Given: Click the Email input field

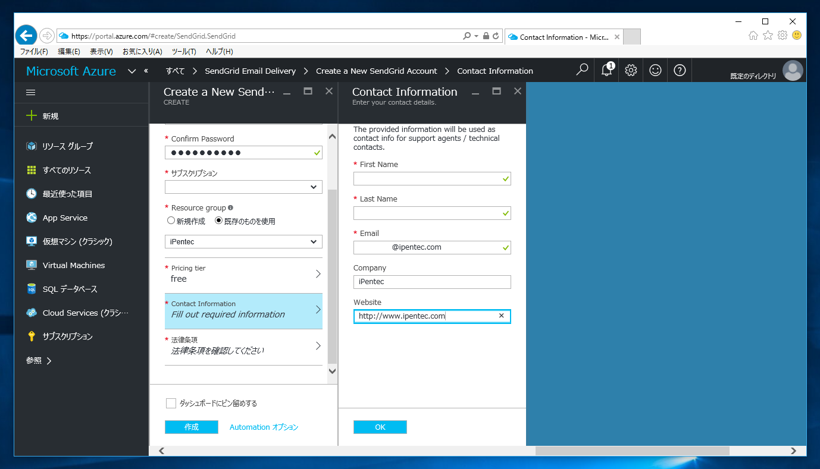Looking at the screenshot, I should [x=432, y=247].
